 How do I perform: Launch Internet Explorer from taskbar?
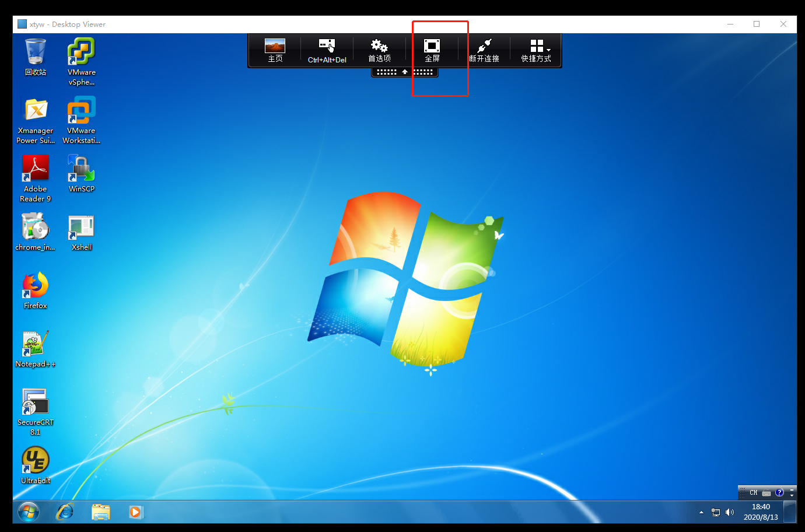(65, 512)
